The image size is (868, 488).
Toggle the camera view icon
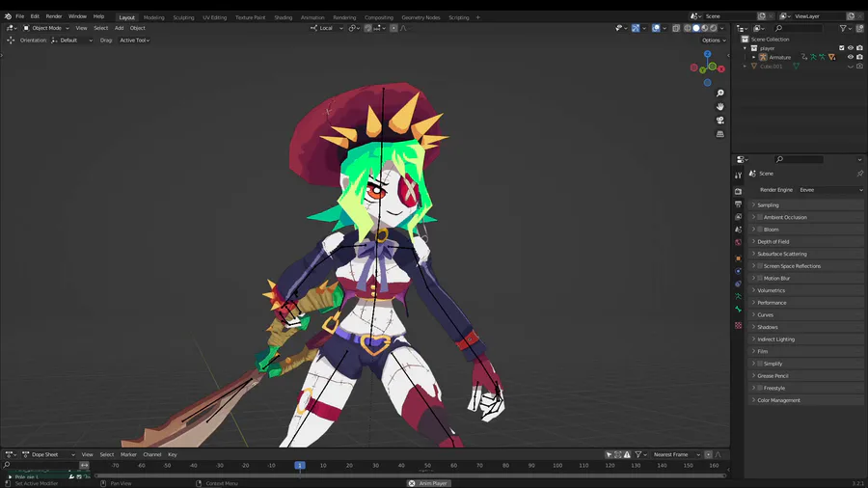[719, 120]
